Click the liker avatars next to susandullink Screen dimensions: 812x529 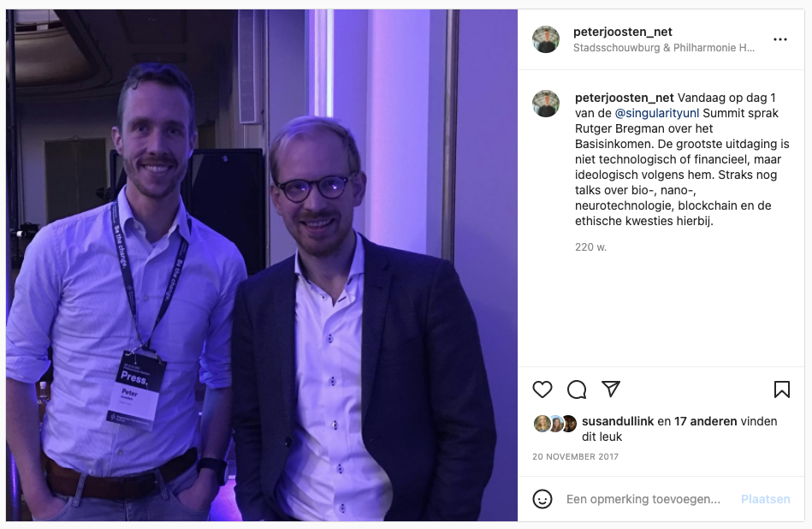[555, 424]
